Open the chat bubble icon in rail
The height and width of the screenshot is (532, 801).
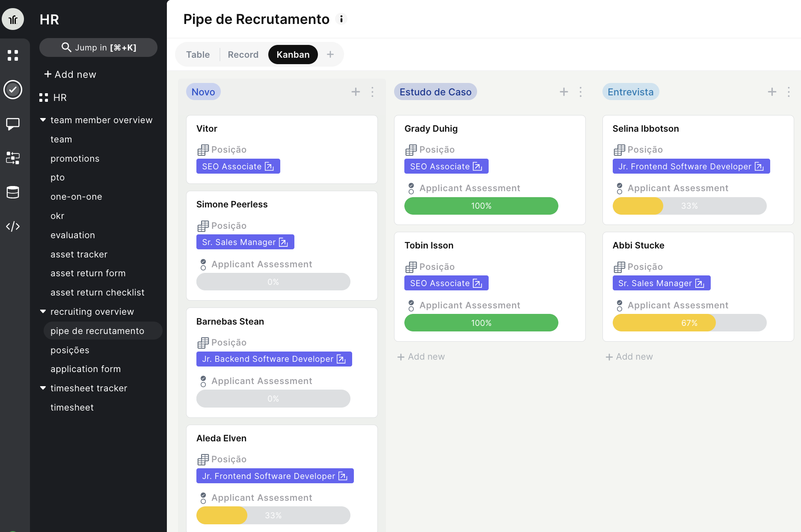[x=13, y=124]
